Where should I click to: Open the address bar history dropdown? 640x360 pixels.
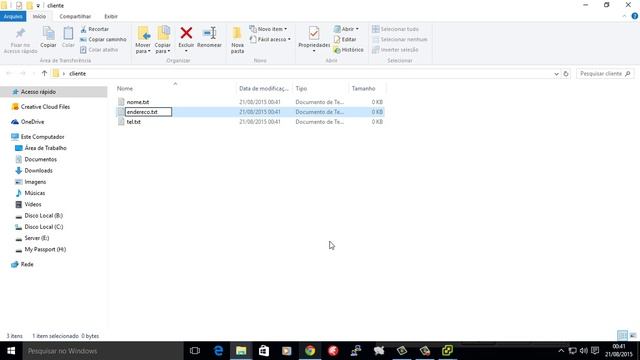tap(556, 74)
